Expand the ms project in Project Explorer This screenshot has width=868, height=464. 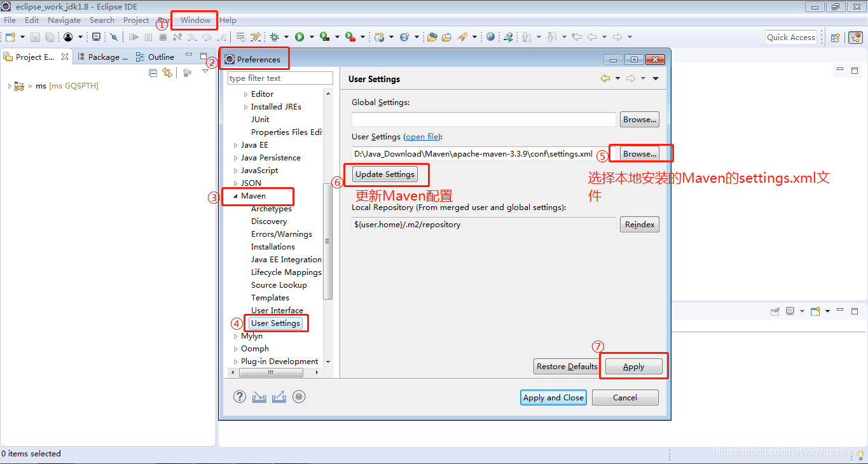(x=9, y=86)
